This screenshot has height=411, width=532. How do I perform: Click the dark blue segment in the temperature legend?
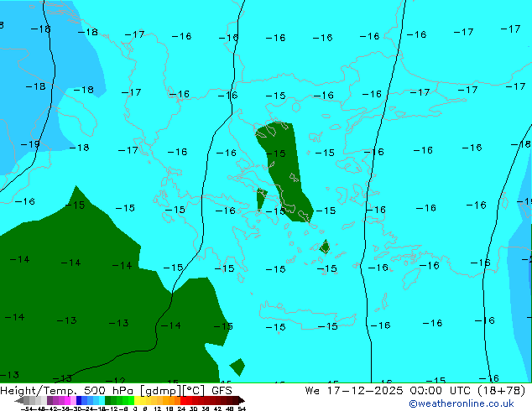79,400
